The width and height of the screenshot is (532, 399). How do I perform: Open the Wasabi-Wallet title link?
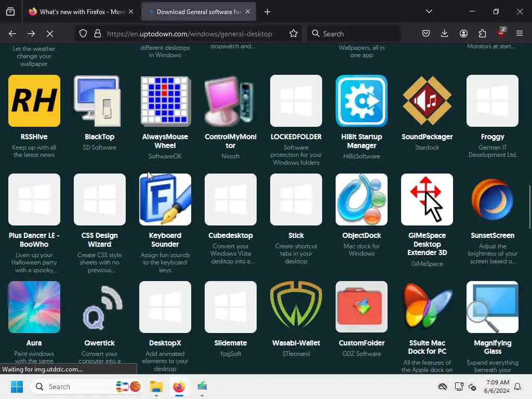click(296, 343)
